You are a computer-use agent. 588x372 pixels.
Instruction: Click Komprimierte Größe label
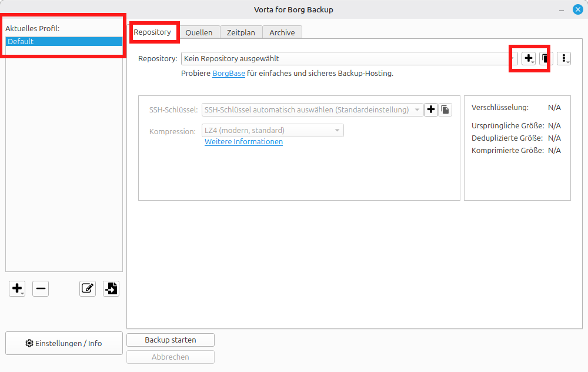(x=508, y=151)
